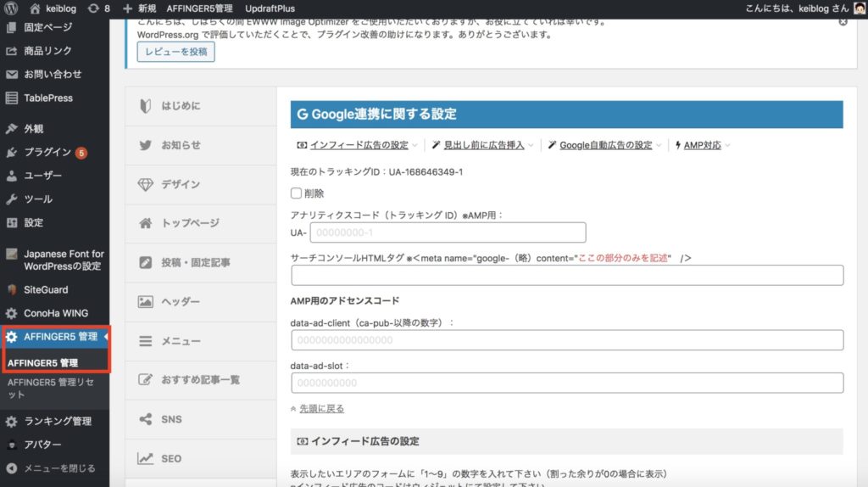Open Japanese Font for WordPressの設定 menu
Image resolution: width=868 pixels, height=487 pixels.
[54, 260]
